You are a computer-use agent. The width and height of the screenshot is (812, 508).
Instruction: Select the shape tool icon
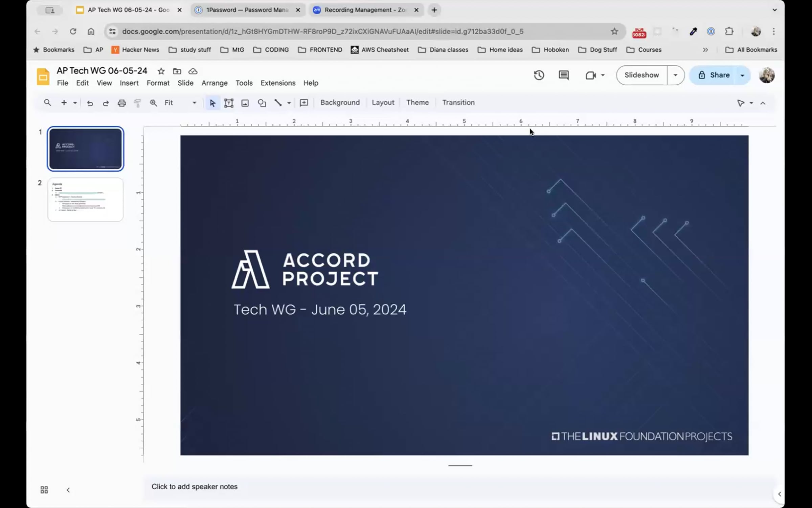262,103
